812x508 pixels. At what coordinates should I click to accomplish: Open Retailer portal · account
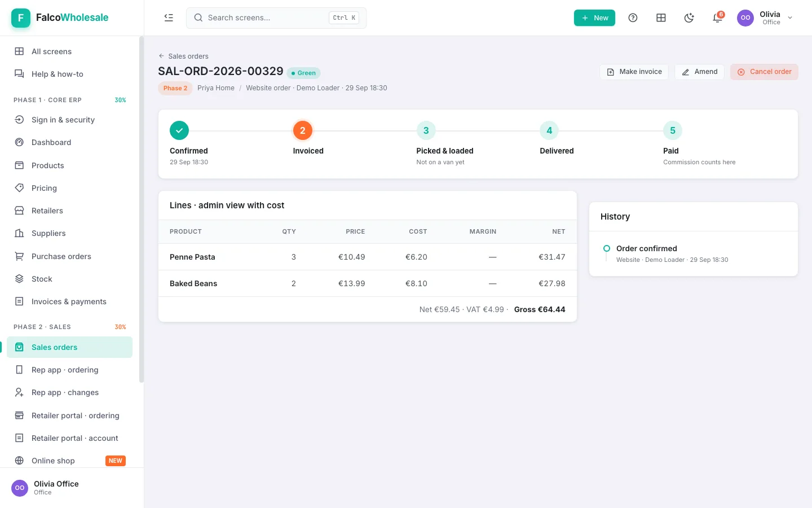[70, 438]
